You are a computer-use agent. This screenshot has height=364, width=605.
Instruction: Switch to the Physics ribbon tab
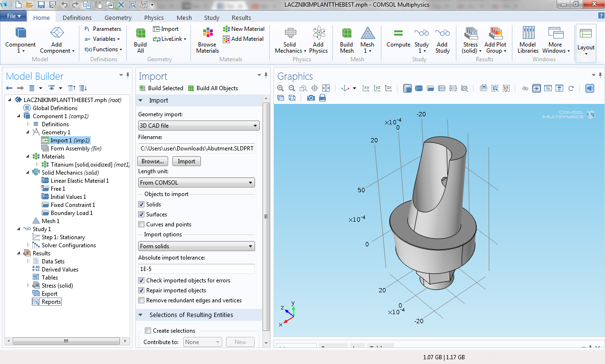point(154,18)
